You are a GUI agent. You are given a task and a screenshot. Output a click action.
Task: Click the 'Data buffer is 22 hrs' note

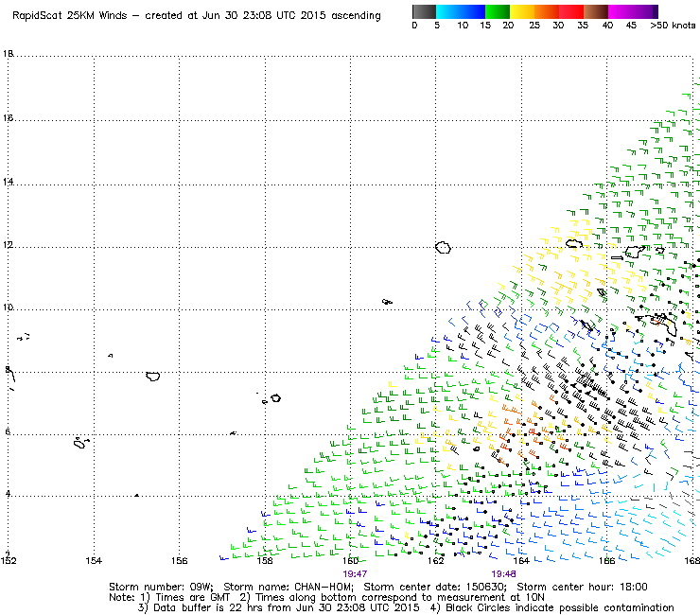(197, 607)
